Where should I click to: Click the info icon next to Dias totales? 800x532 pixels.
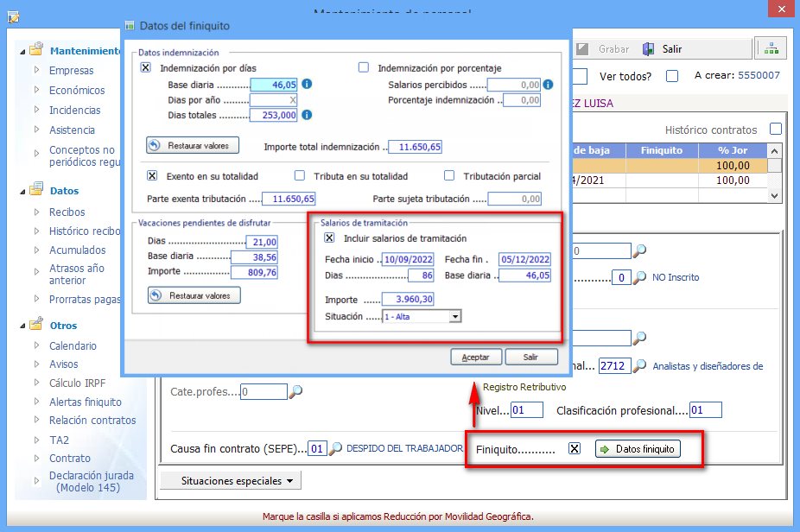[x=307, y=115]
